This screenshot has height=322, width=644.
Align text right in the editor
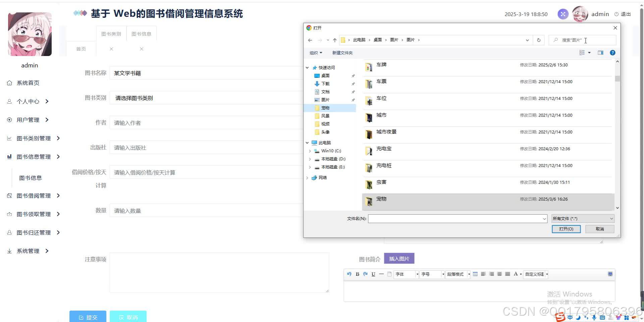click(x=491, y=274)
